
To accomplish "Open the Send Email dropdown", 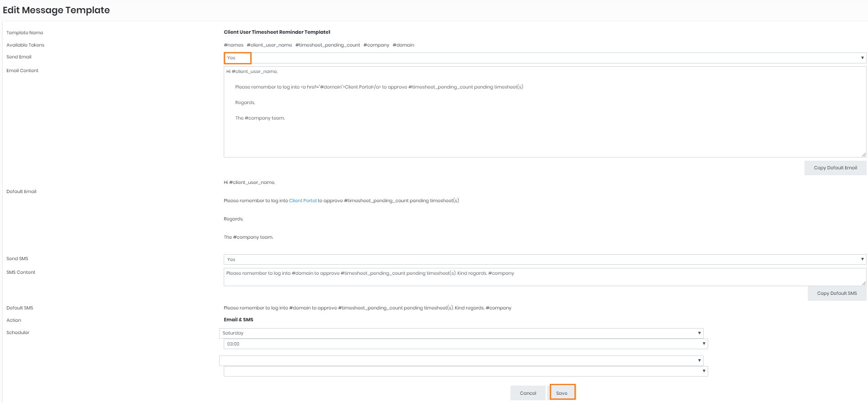I will tap(544, 58).
